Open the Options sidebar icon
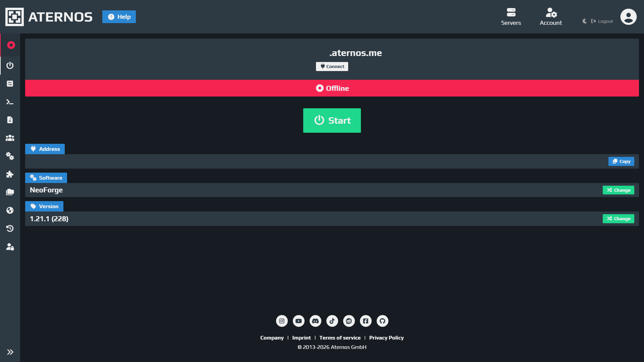The width and height of the screenshot is (644, 362). 10,84
